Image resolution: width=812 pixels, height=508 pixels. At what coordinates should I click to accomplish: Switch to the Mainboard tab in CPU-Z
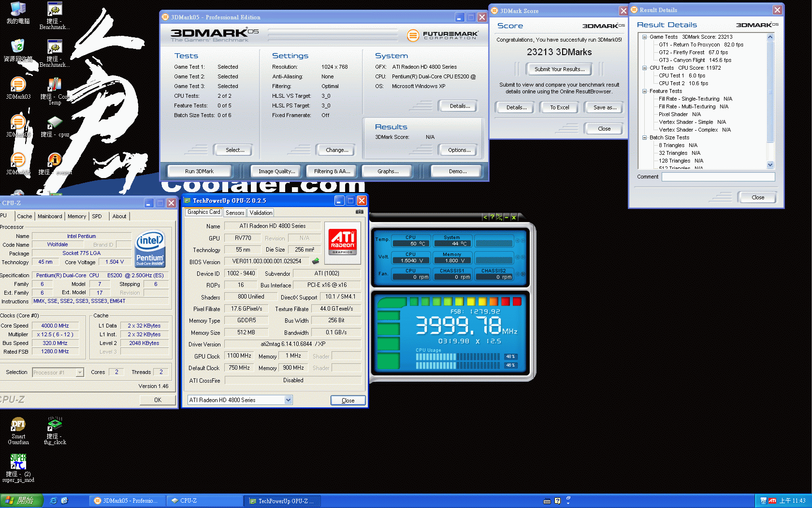point(50,216)
